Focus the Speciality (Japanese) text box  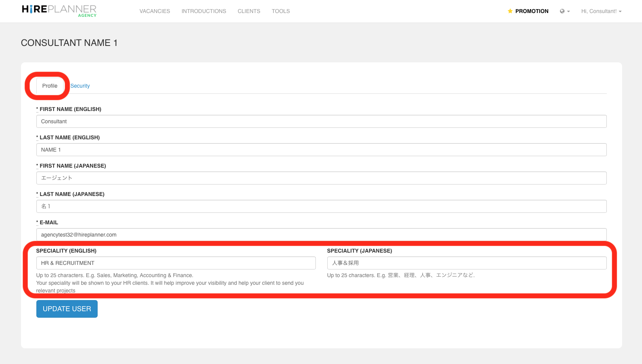click(x=467, y=263)
